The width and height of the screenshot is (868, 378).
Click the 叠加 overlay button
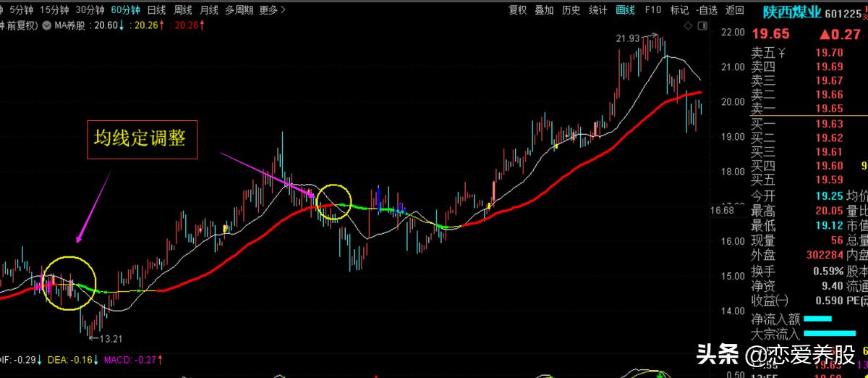[544, 9]
